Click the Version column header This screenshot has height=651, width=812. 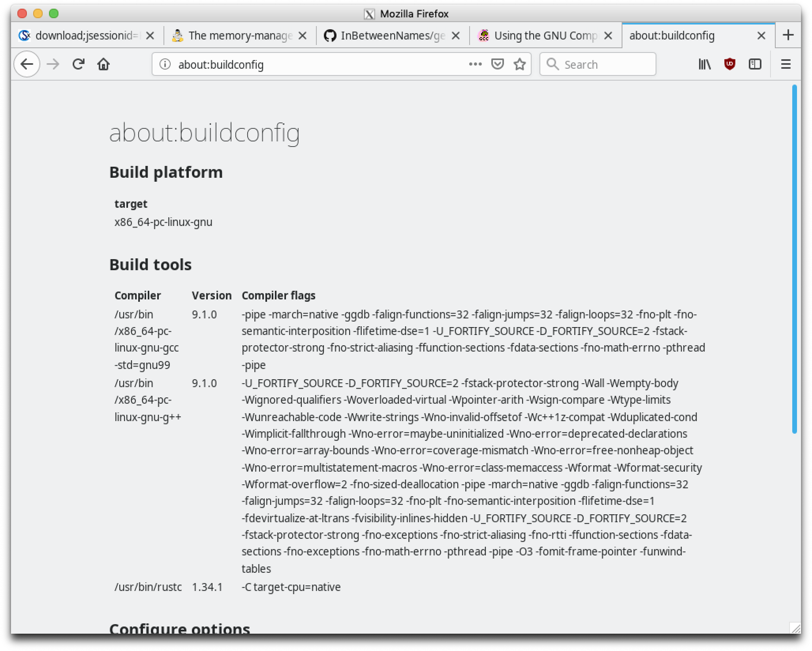point(212,295)
